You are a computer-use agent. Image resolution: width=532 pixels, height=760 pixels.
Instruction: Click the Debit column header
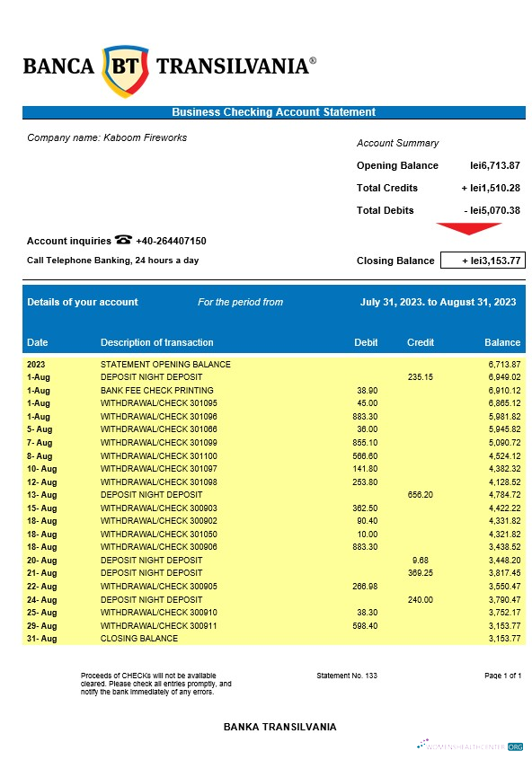coord(366,342)
